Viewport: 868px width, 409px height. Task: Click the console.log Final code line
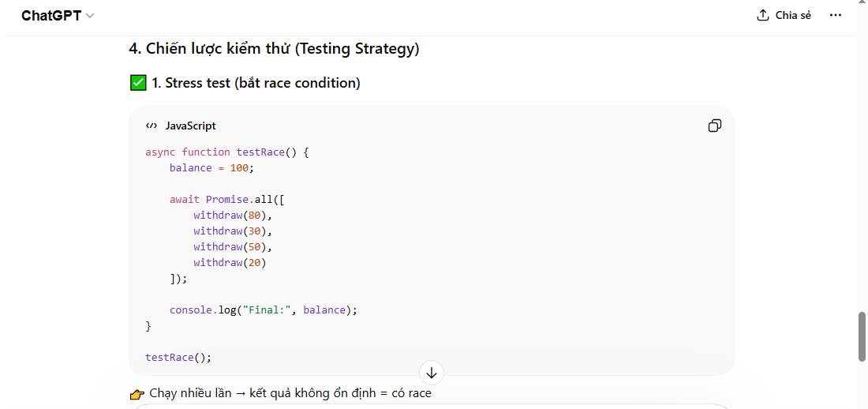pyautogui.click(x=263, y=310)
